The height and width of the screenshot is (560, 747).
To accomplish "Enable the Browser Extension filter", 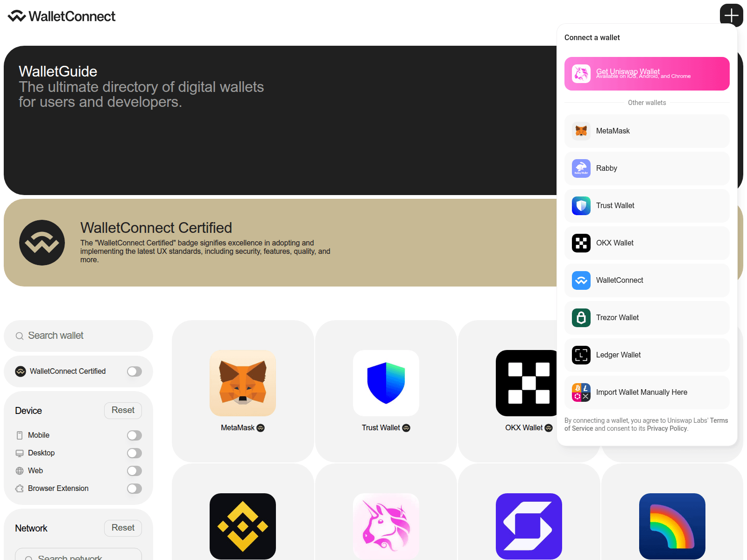I will [134, 489].
